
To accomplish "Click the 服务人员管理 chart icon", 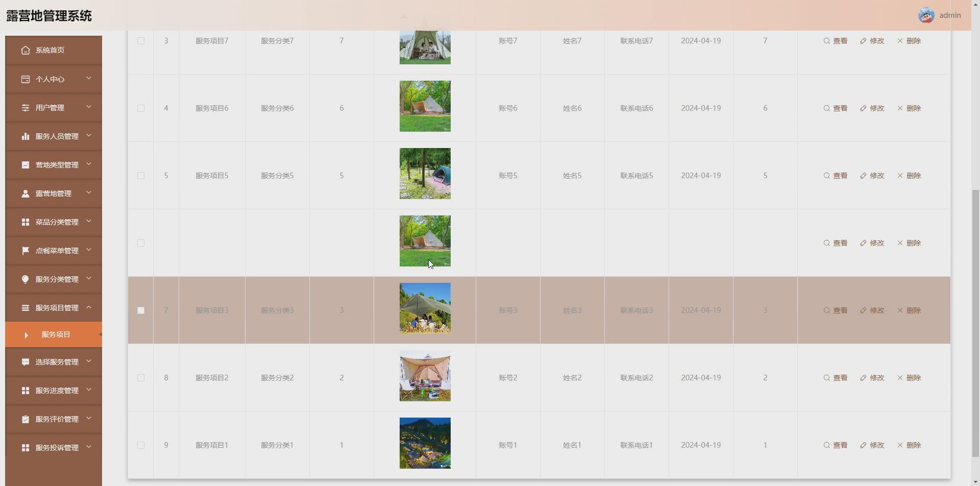I will [26, 136].
